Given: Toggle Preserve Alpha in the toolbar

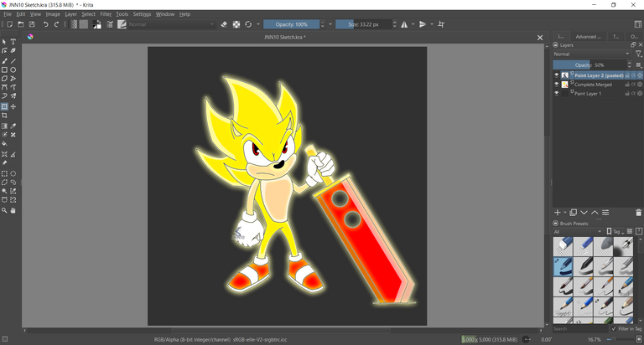Looking at the screenshot, I should [236, 24].
